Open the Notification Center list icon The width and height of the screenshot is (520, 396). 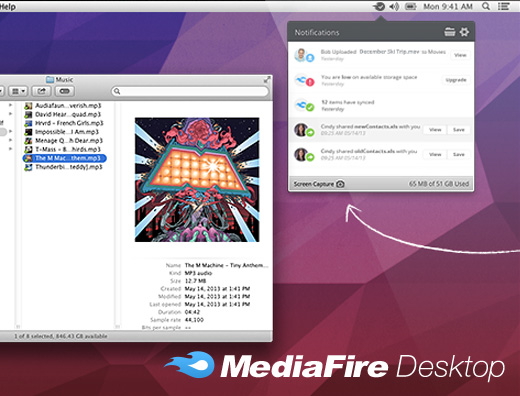(x=504, y=6)
